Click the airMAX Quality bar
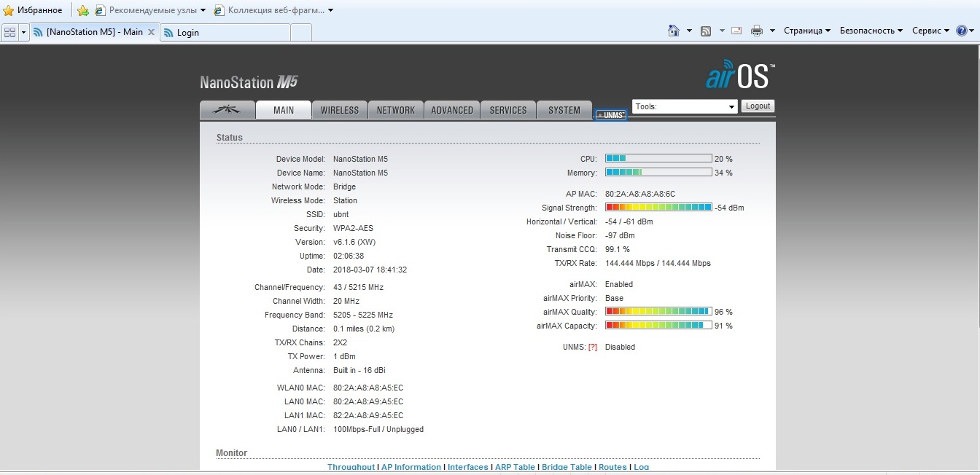This screenshot has height=475, width=980. pos(658,312)
